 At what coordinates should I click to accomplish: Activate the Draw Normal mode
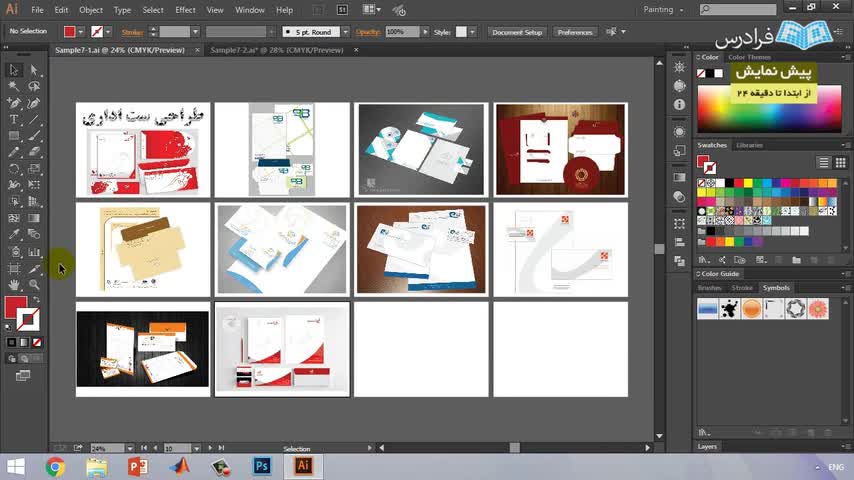click(11, 359)
